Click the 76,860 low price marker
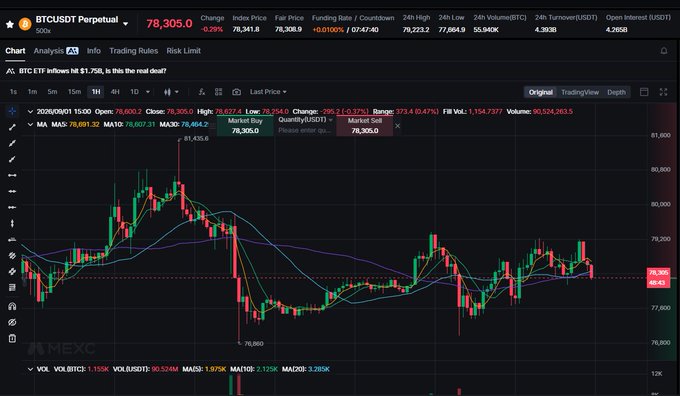Image resolution: width=680 pixels, height=396 pixels. click(253, 344)
